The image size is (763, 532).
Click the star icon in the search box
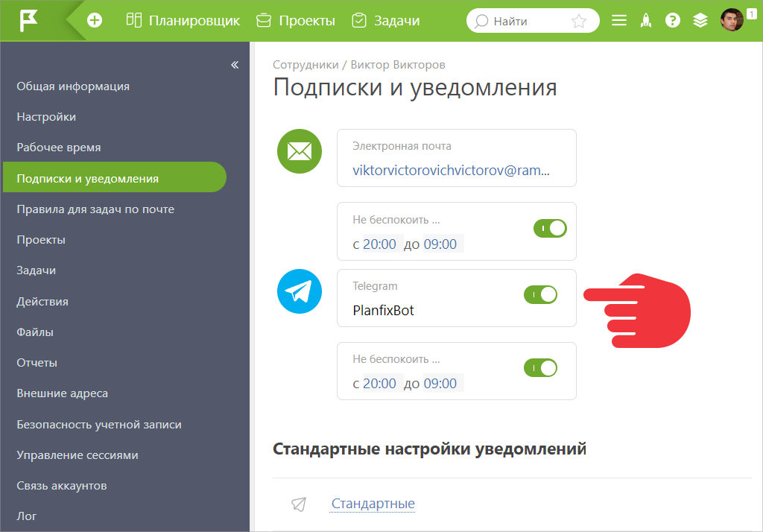[578, 21]
